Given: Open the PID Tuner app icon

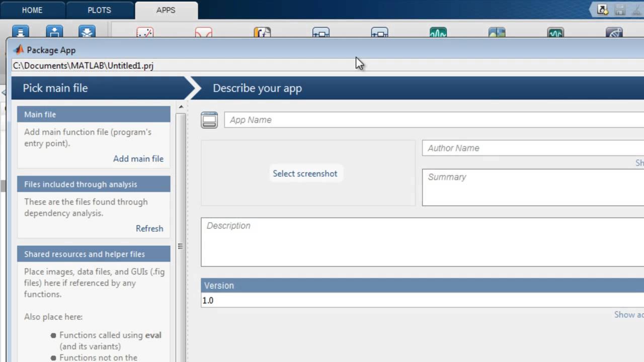Looking at the screenshot, I should (x=321, y=33).
